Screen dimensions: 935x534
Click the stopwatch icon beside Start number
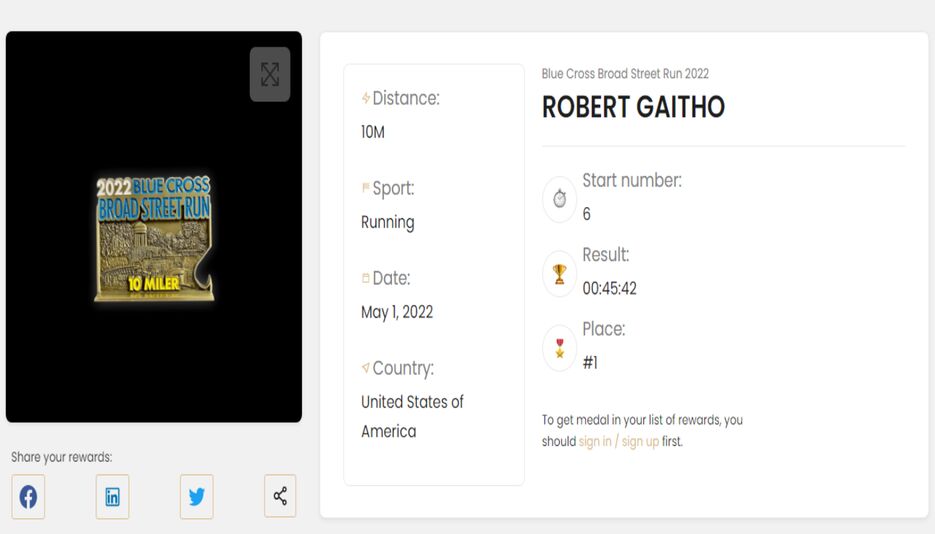point(559,199)
